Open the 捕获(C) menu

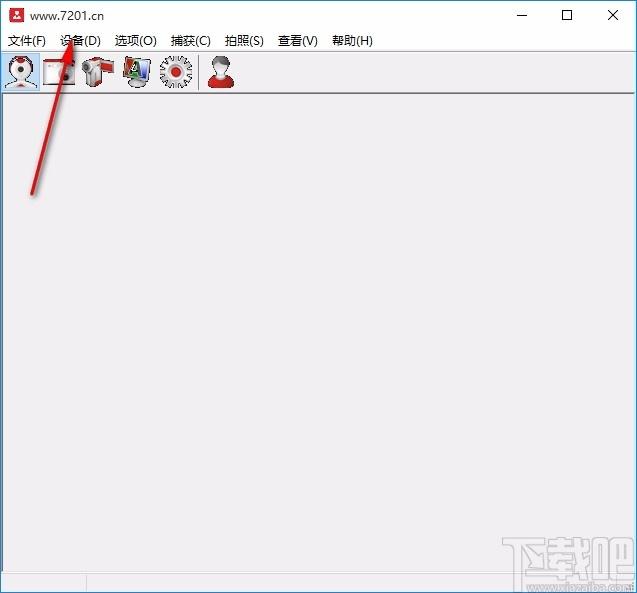click(x=191, y=41)
